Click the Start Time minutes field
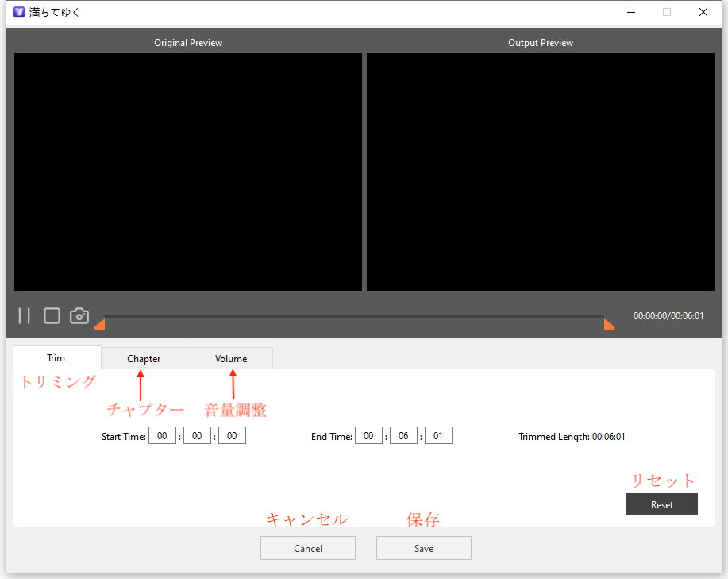 pos(197,436)
